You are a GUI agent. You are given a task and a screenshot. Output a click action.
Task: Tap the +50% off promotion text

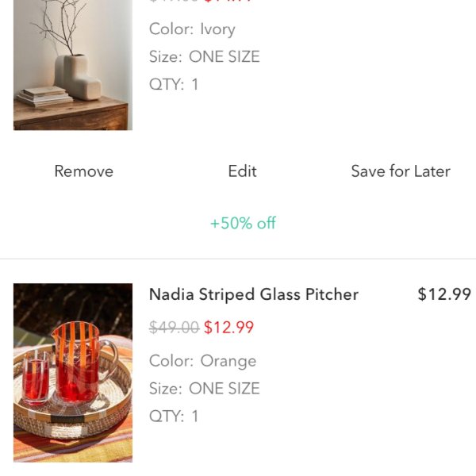pyautogui.click(x=243, y=223)
